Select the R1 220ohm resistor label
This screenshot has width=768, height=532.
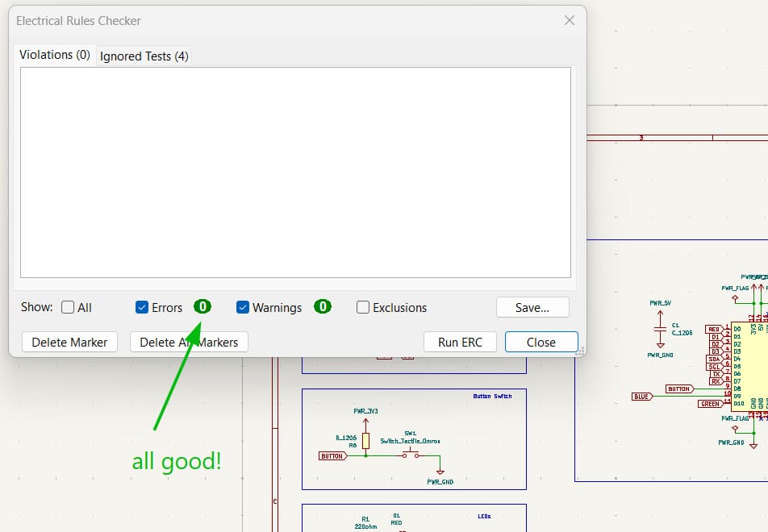point(366,522)
